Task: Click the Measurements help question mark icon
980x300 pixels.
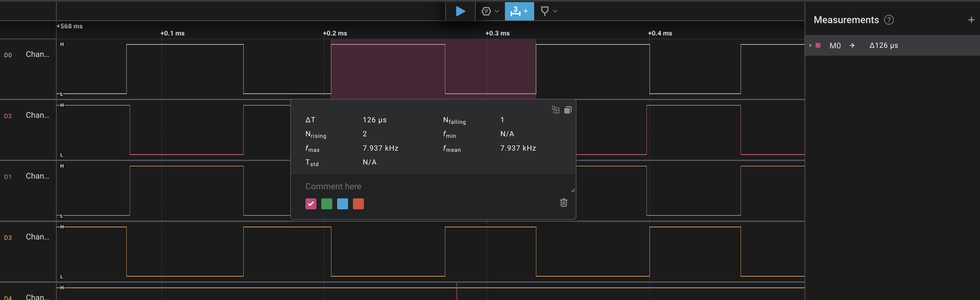Action: (889, 20)
